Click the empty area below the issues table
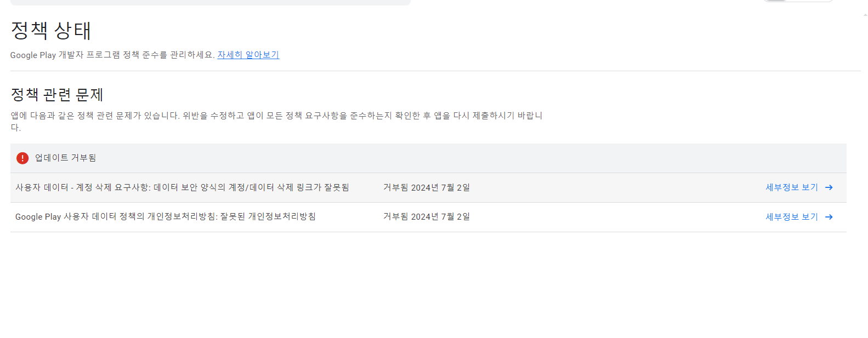The height and width of the screenshot is (338, 868). click(x=428, y=285)
